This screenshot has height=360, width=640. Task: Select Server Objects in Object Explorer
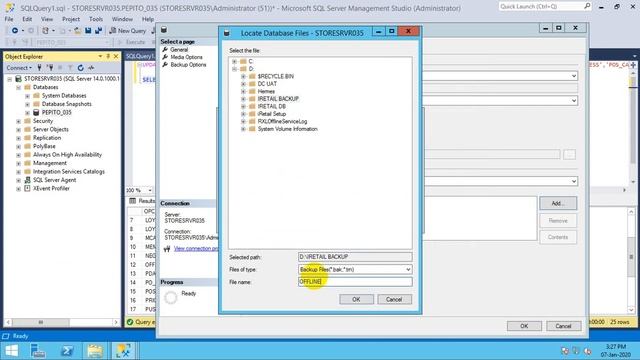(51, 129)
